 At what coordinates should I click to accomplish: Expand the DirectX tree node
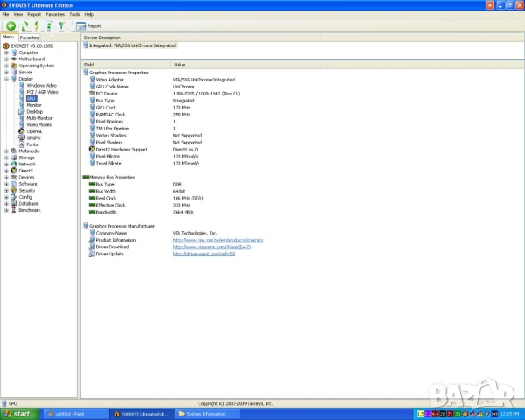pos(6,171)
